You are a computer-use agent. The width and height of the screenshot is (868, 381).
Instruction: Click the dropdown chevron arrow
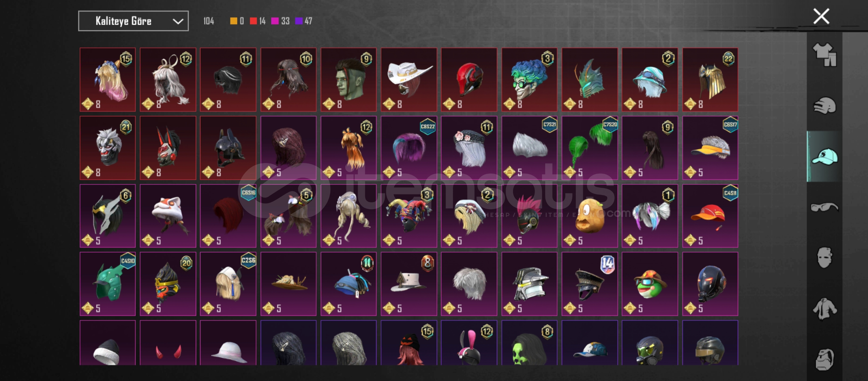tap(178, 22)
